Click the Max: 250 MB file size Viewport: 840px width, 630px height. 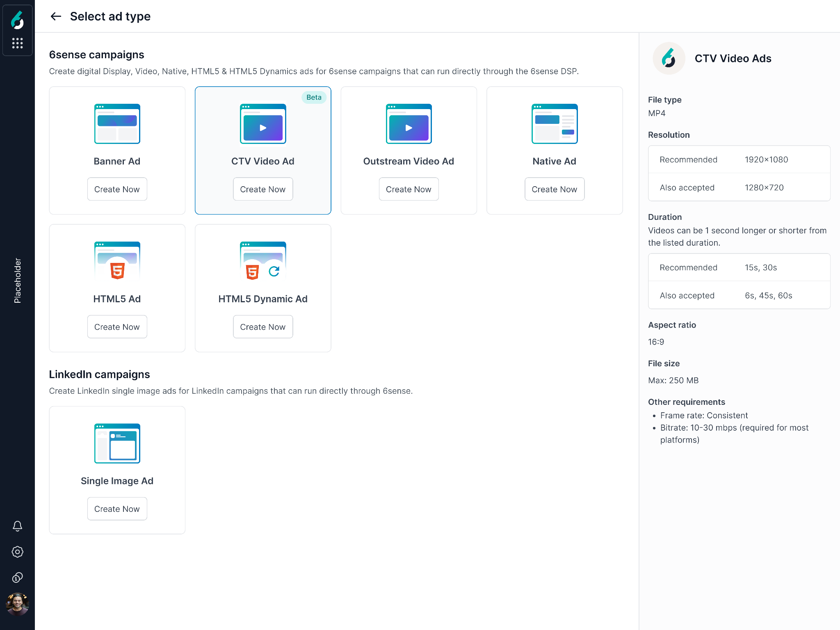[x=673, y=380]
